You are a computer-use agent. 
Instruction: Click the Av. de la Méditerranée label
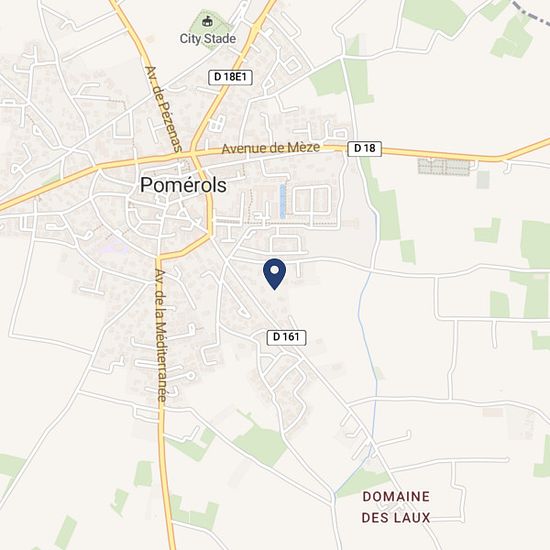[x=161, y=335]
